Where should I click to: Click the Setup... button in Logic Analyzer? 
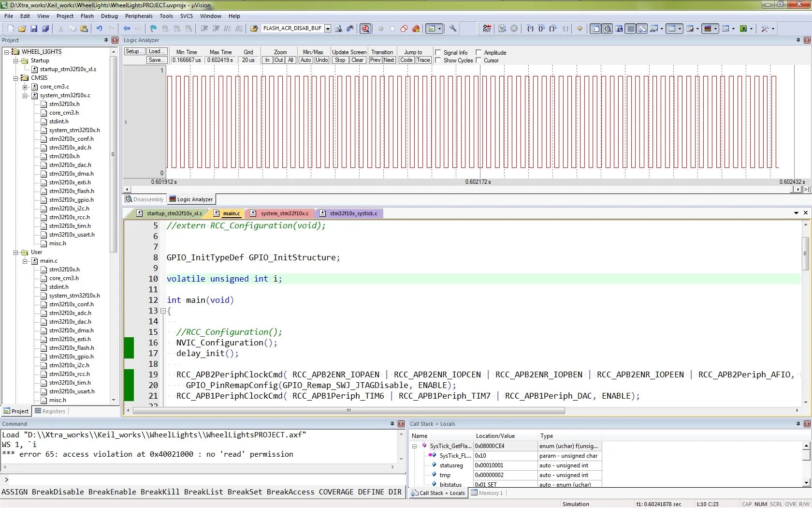(134, 51)
